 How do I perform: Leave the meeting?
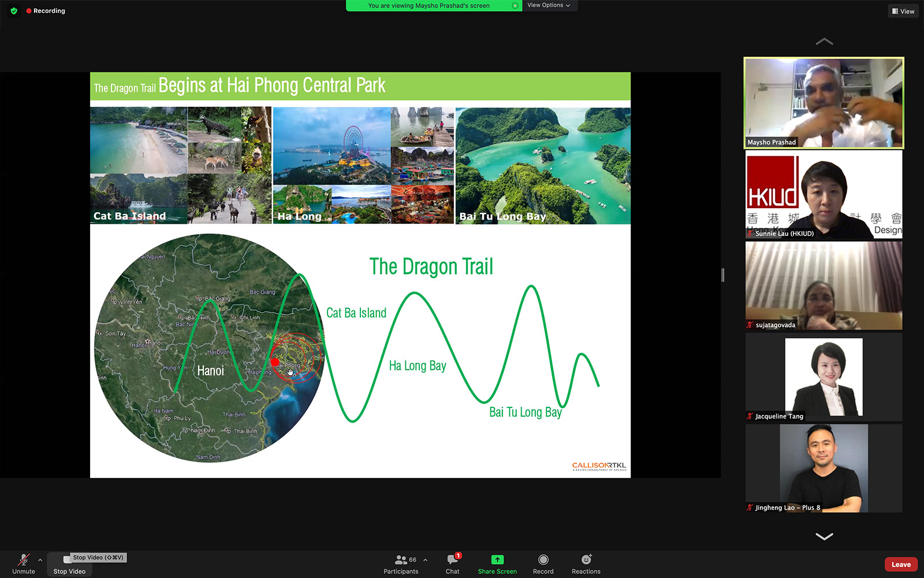click(x=900, y=565)
